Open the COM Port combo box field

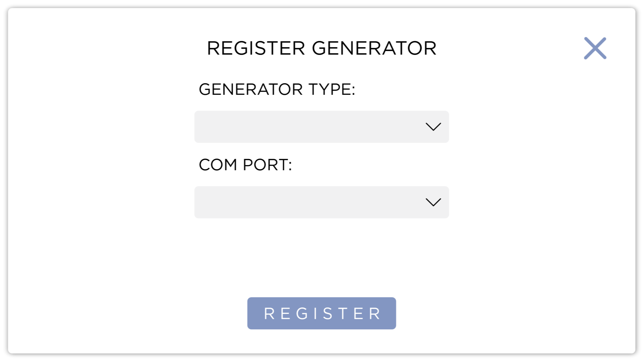321,202
